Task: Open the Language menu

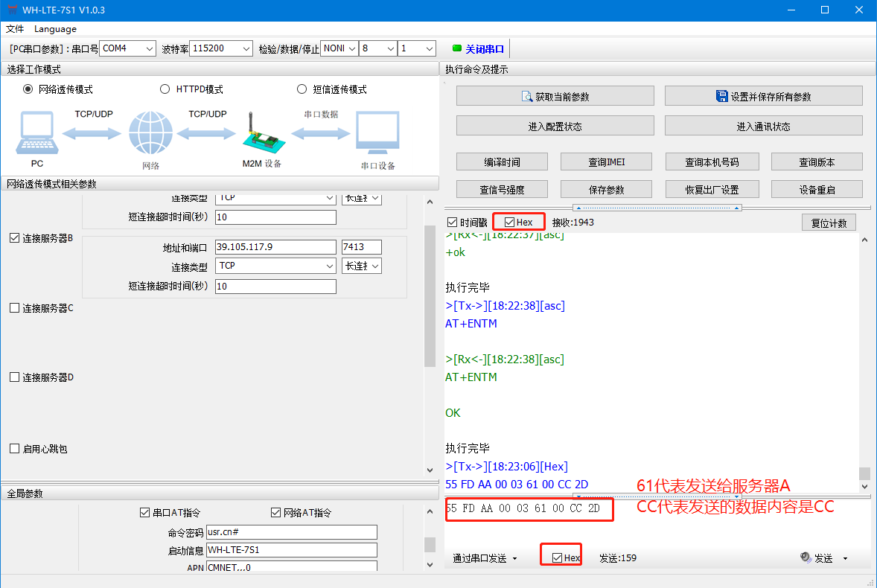Action: point(55,29)
